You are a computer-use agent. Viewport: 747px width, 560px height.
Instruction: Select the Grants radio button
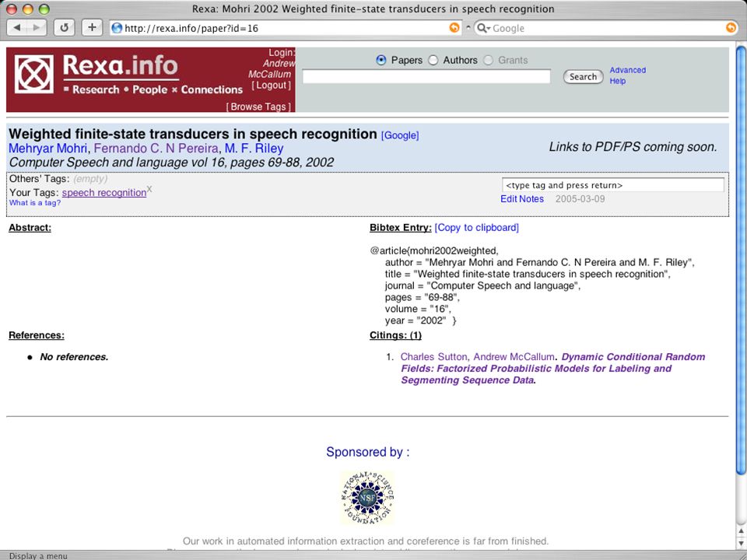pyautogui.click(x=488, y=60)
